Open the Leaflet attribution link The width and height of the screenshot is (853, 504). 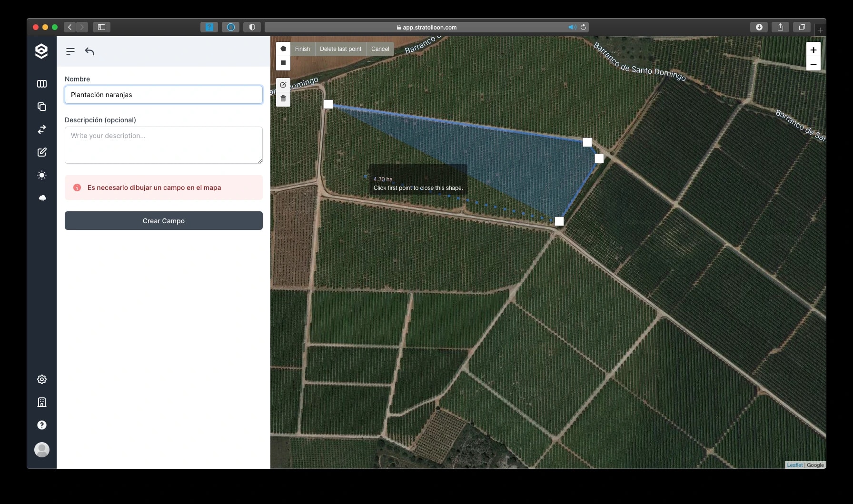tap(794, 465)
